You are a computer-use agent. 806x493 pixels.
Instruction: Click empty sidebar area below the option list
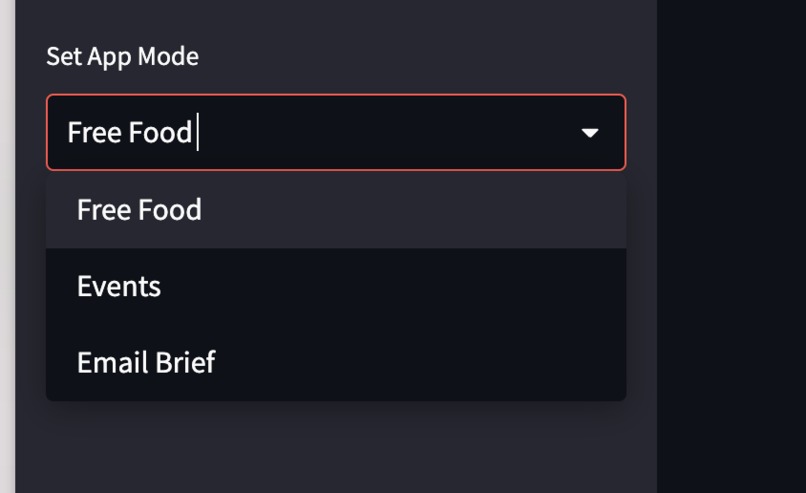click(x=336, y=447)
